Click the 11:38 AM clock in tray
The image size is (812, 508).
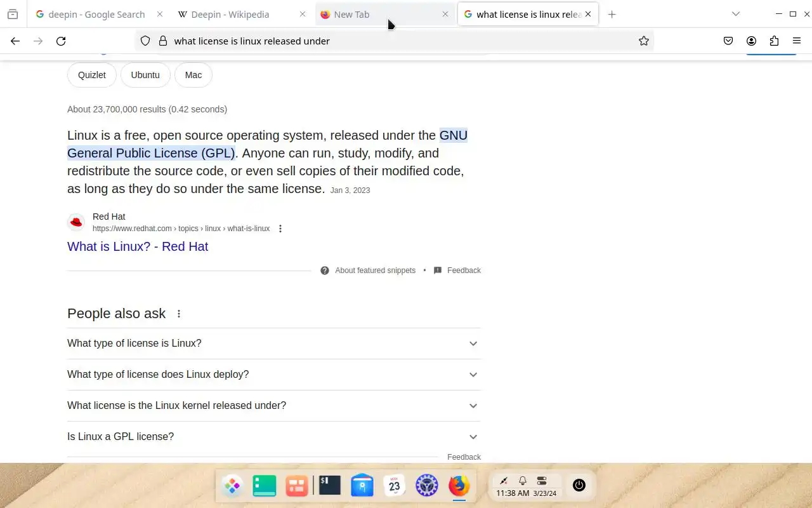pos(513,493)
